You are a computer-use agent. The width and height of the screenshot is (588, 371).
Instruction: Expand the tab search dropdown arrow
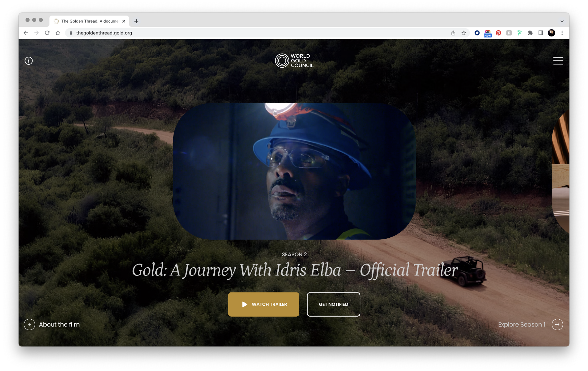[x=562, y=21]
